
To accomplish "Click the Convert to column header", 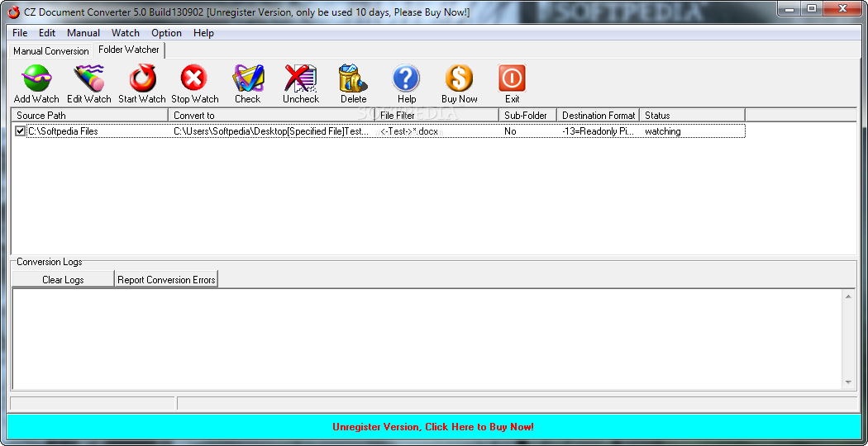I will 271,115.
